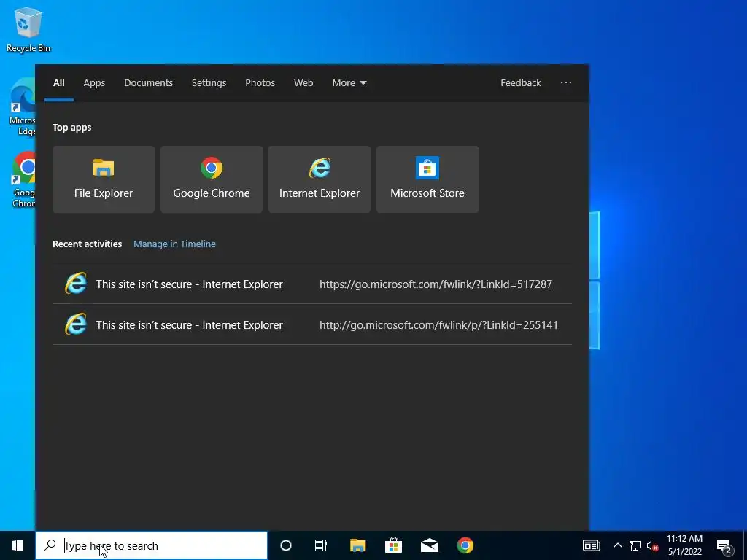This screenshot has height=560, width=747.
Task: Switch to the Apps search tab
Action: pos(94,83)
